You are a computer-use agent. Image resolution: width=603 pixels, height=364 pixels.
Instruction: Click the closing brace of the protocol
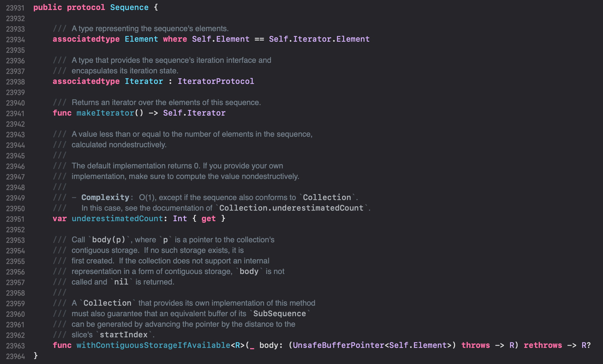36,356
